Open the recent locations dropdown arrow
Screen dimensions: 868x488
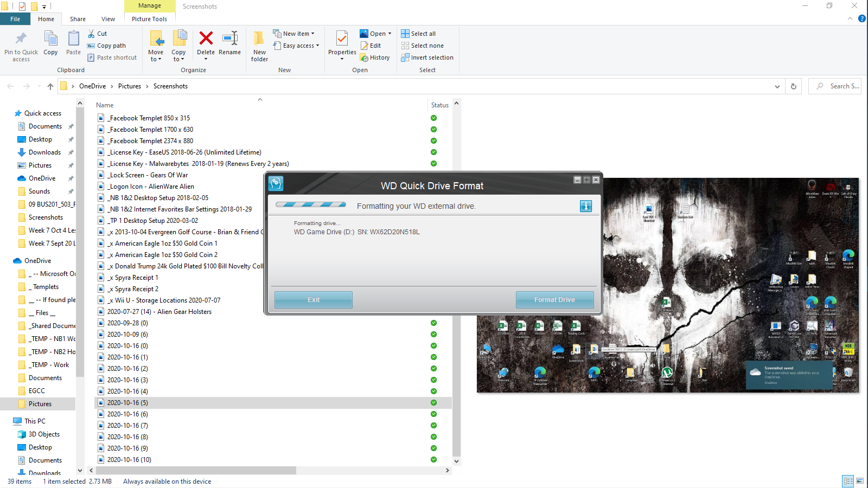39,86
